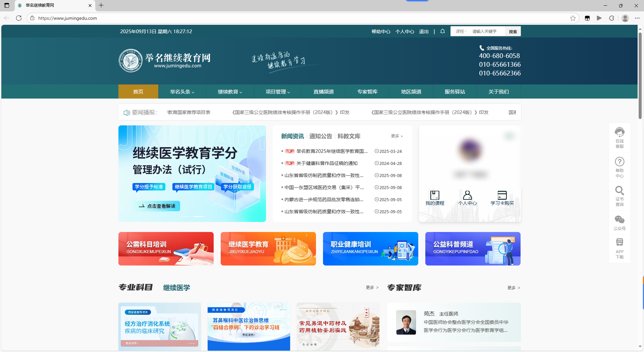Expand 更多 for 专家智库 section
Viewport: 644px width, 352px height.
tap(514, 288)
